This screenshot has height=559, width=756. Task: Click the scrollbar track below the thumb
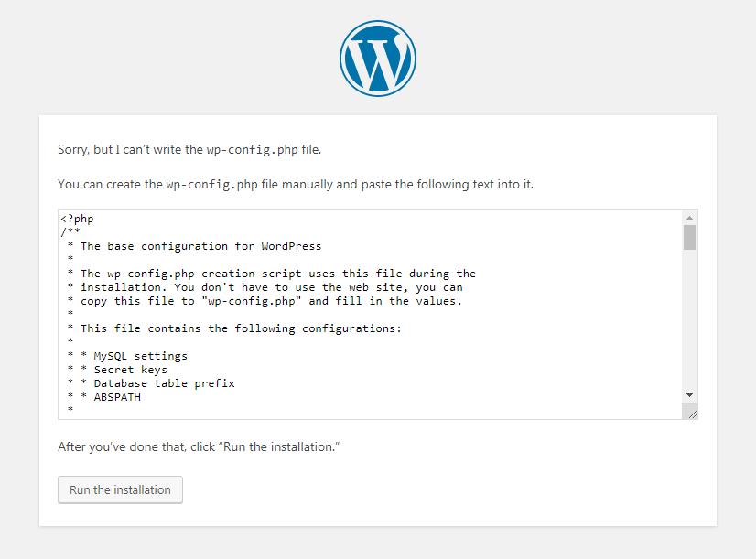[x=689, y=320]
